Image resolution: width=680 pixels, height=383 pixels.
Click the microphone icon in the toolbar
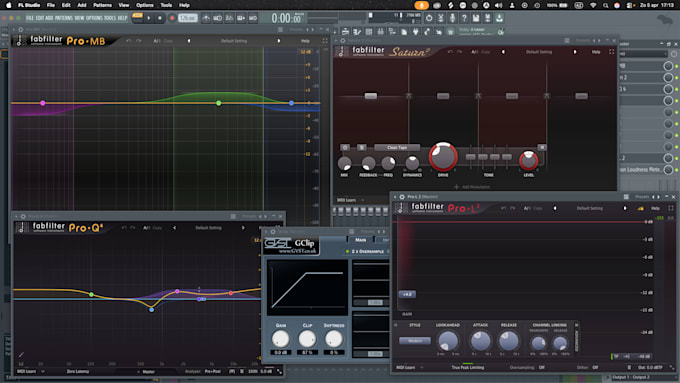point(452,18)
